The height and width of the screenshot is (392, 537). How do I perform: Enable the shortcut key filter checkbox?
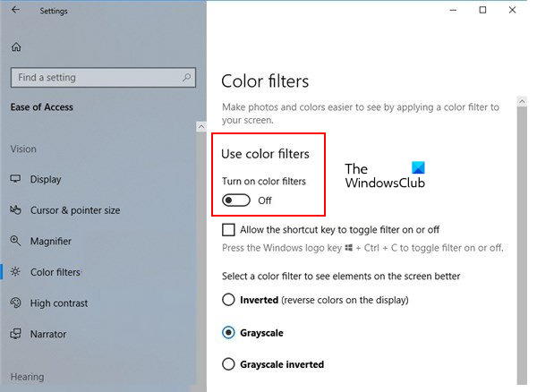pyautogui.click(x=228, y=230)
